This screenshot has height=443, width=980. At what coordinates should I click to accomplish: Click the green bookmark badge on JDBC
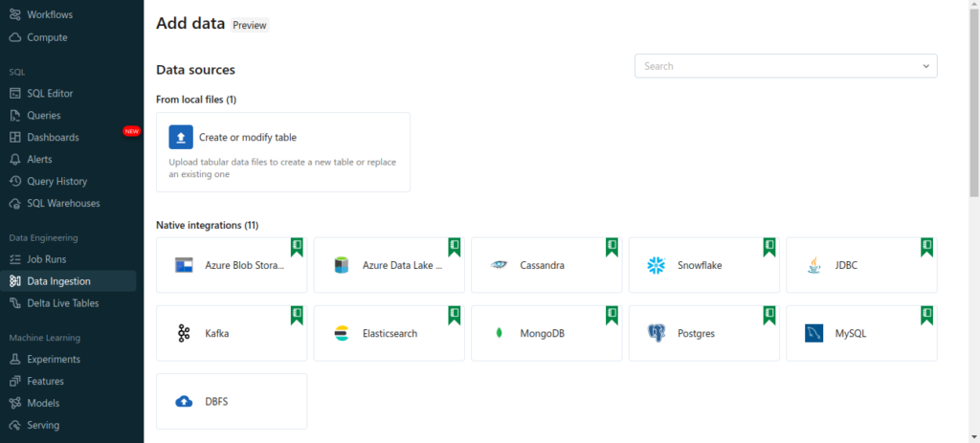click(926, 247)
